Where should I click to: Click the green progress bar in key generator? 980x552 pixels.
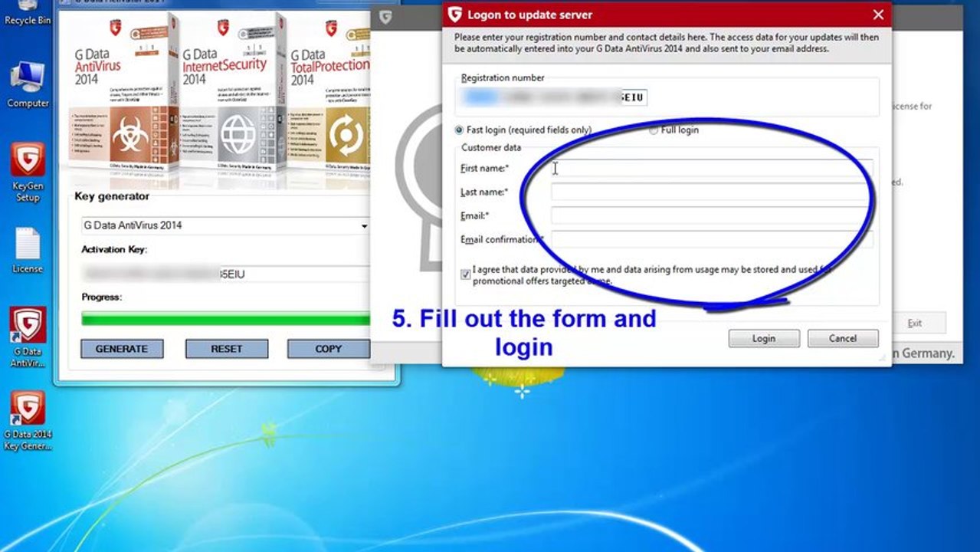226,318
